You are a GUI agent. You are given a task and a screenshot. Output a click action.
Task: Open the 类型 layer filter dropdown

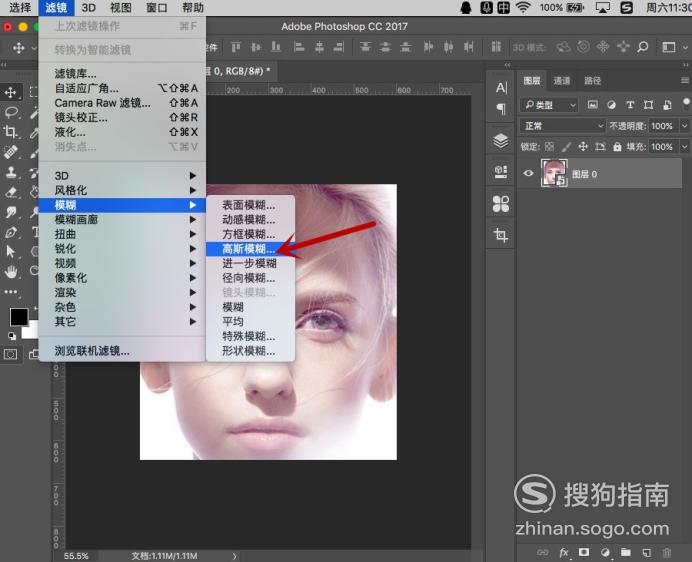click(549, 105)
